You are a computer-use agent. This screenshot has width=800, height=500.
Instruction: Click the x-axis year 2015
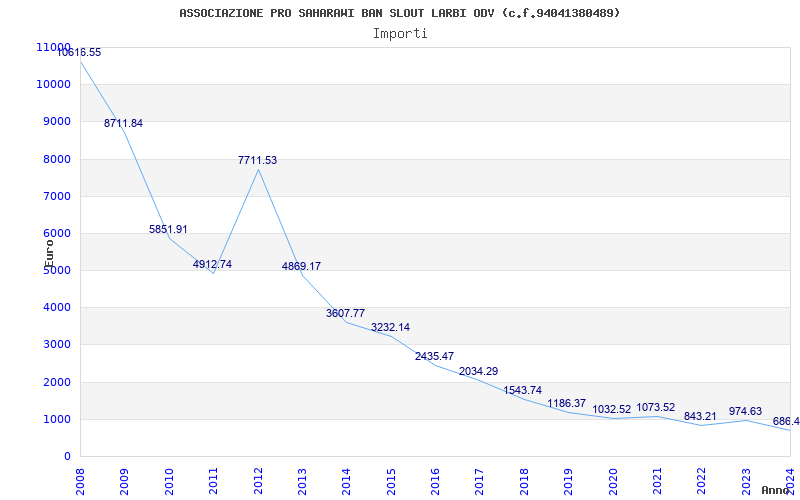pos(391,482)
